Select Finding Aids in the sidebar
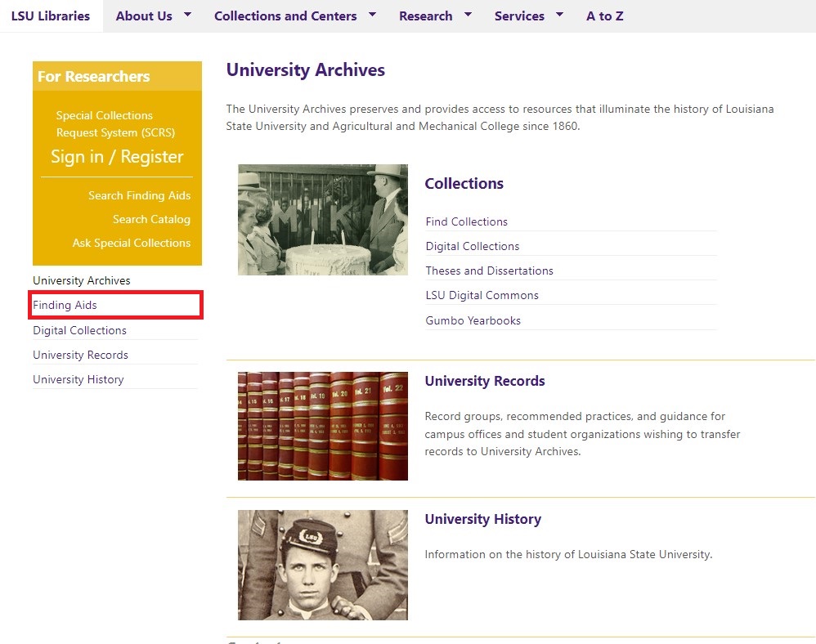This screenshot has height=644, width=816. [65, 305]
